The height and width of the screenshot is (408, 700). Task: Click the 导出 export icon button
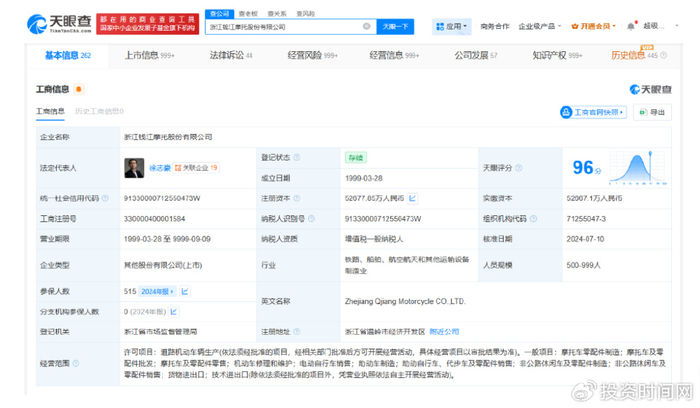pyautogui.click(x=655, y=112)
